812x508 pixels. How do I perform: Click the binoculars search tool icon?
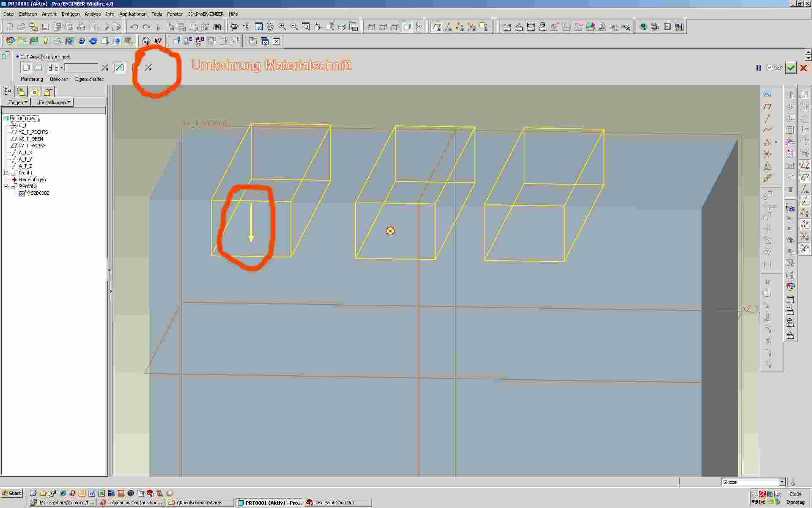pyautogui.click(x=217, y=27)
